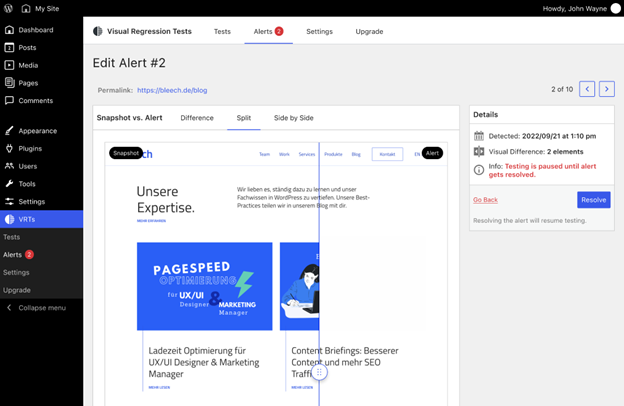The width and height of the screenshot is (624, 406).
Task: Click the Go Back link
Action: click(485, 200)
